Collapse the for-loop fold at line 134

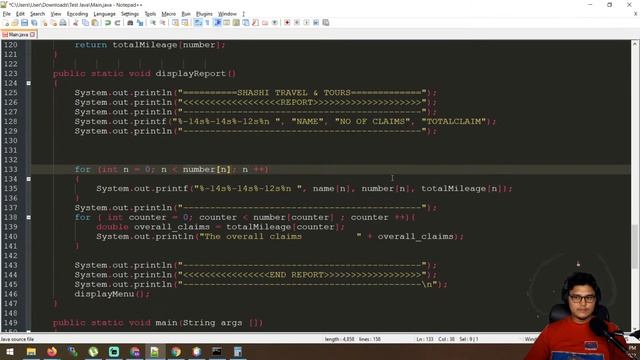[29, 179]
